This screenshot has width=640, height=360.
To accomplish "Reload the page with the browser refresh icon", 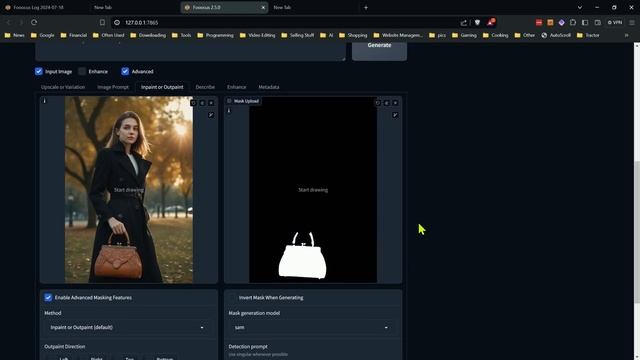I will pyautogui.click(x=34, y=22).
